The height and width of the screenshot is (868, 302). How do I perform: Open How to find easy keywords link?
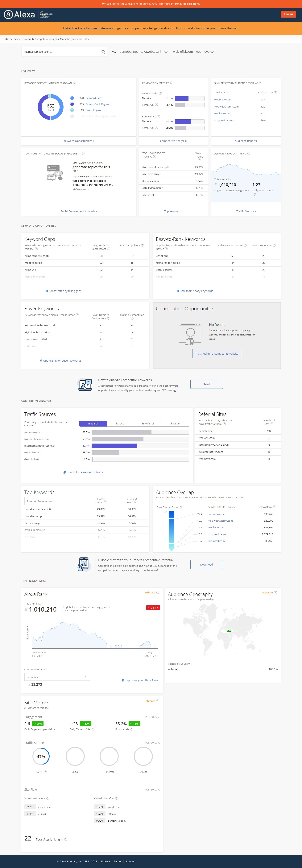[195, 291]
